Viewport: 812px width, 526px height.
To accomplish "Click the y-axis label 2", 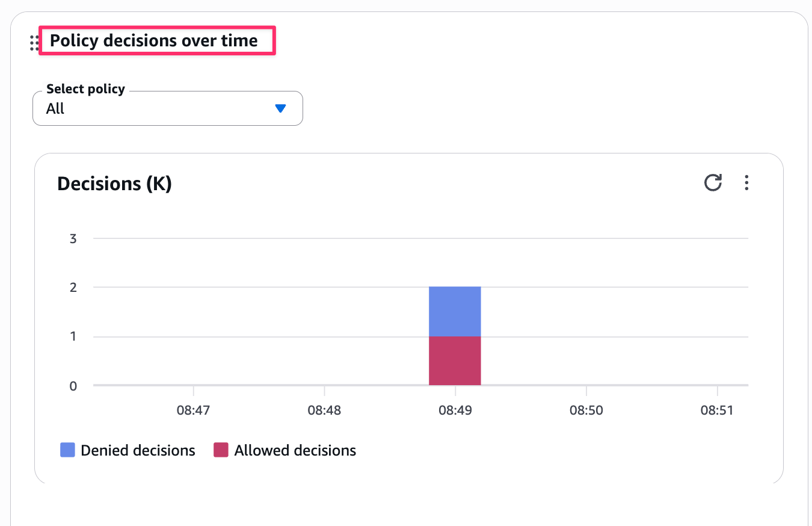I will click(x=73, y=287).
